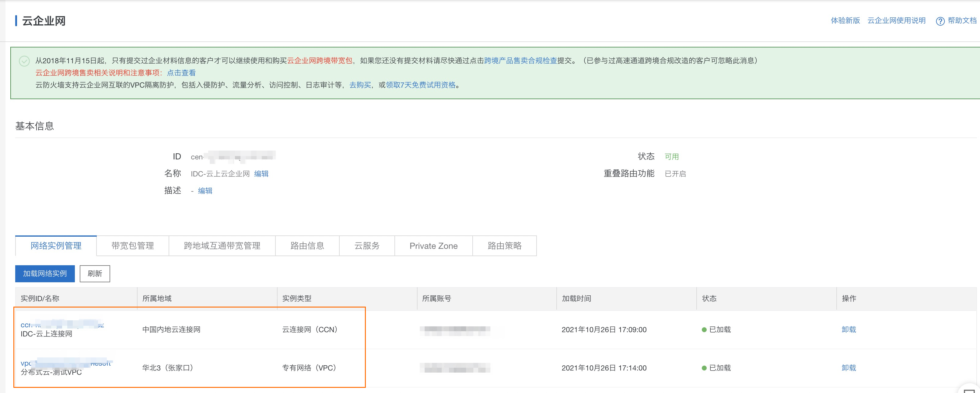Click 所属地域 column header
The image size is (980, 393).
[157, 299]
